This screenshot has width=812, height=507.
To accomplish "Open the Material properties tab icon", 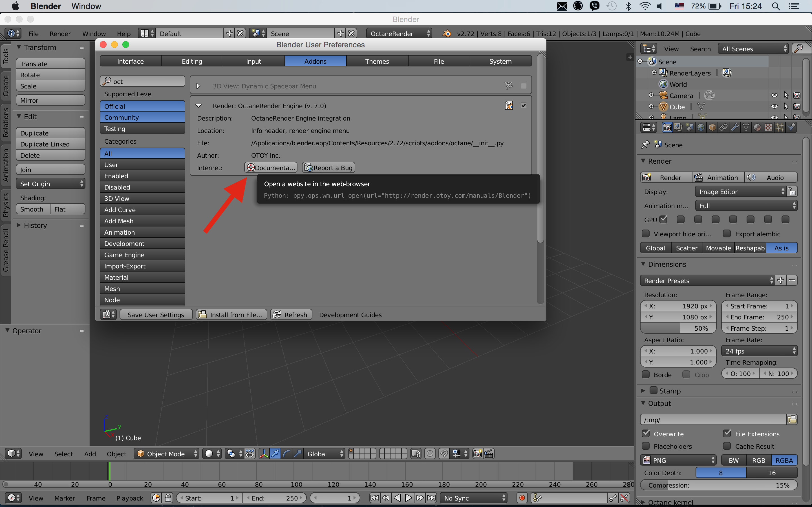I will click(x=757, y=127).
